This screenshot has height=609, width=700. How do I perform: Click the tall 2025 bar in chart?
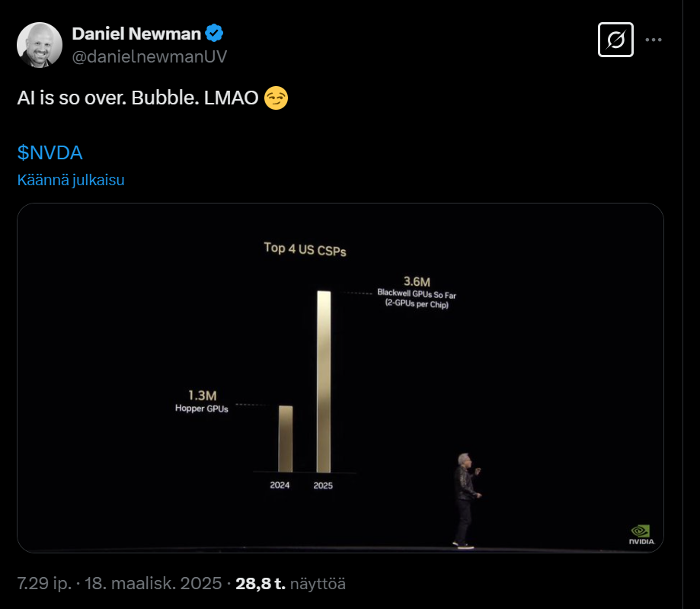pos(324,381)
